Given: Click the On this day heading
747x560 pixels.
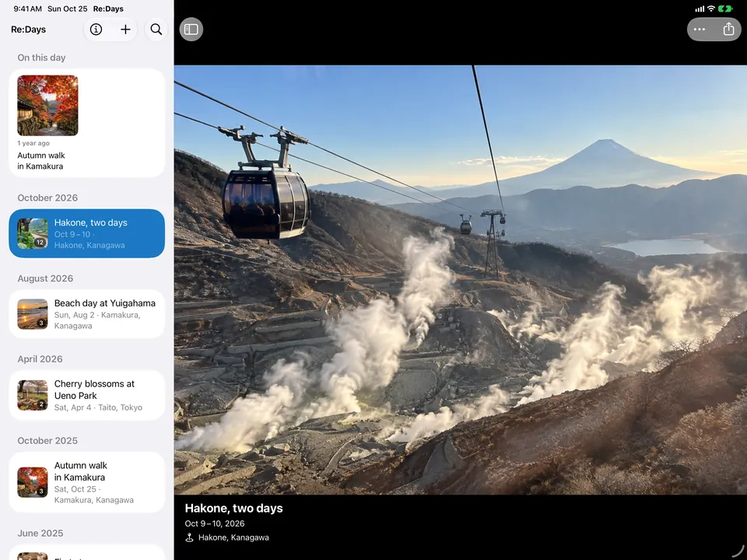Looking at the screenshot, I should pyautogui.click(x=41, y=58).
